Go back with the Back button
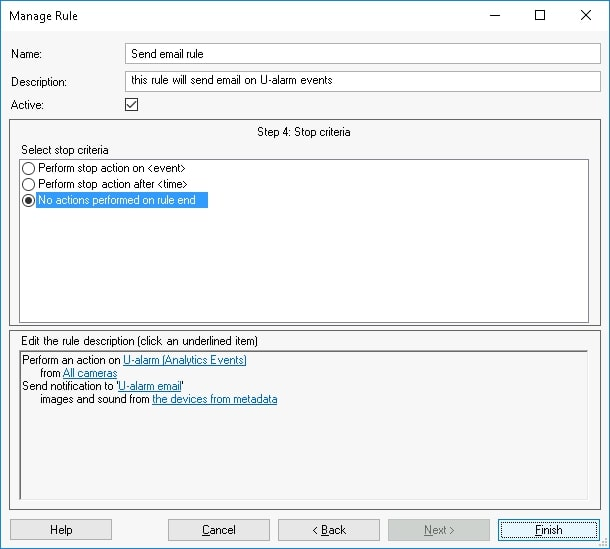Screen dimensions: 610x549 click(328, 530)
